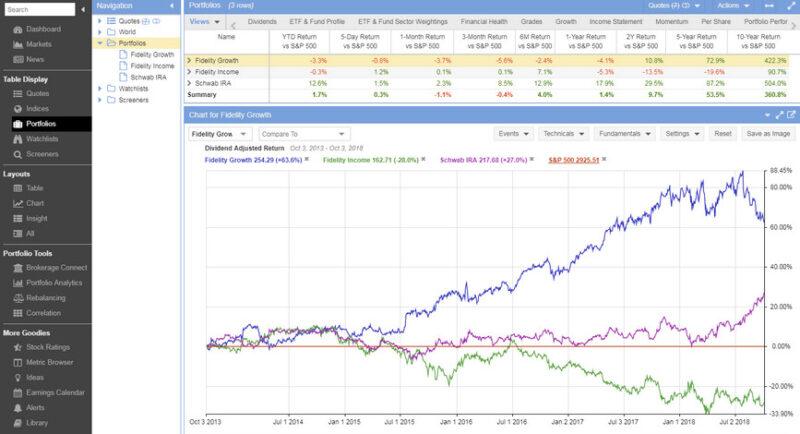Viewport: 800px width, 434px height.
Task: Open the Technicals dropdown menu
Action: click(563, 133)
